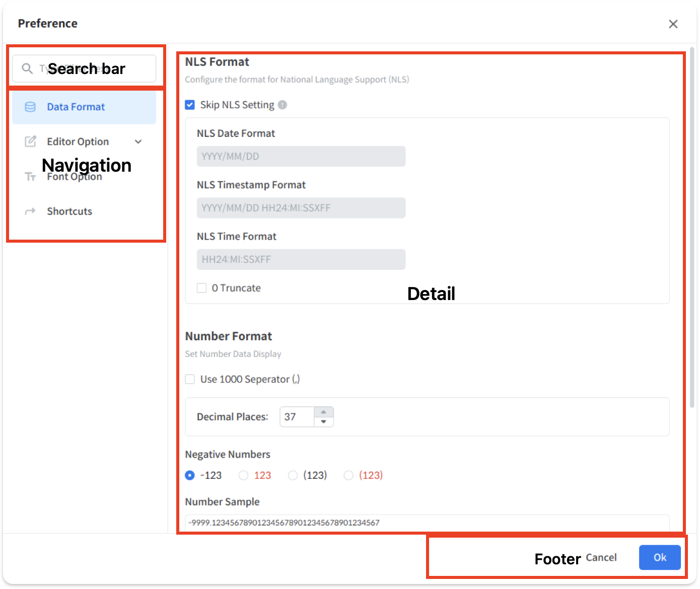Click the search magnifier icon
Screen dimensions: 700x589
27,68
